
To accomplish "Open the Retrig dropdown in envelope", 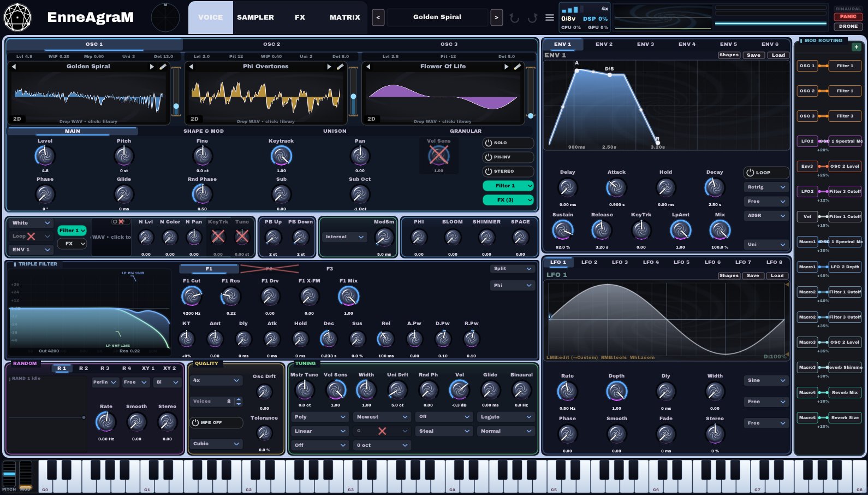I will (766, 187).
